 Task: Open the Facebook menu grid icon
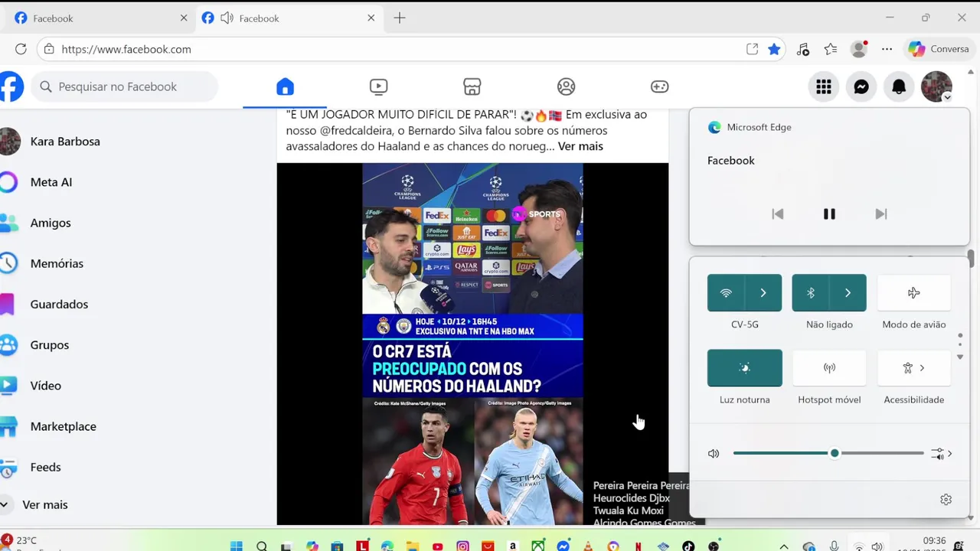click(x=824, y=86)
